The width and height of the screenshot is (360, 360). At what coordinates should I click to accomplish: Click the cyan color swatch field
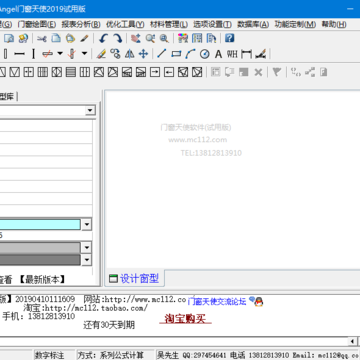tap(40, 225)
